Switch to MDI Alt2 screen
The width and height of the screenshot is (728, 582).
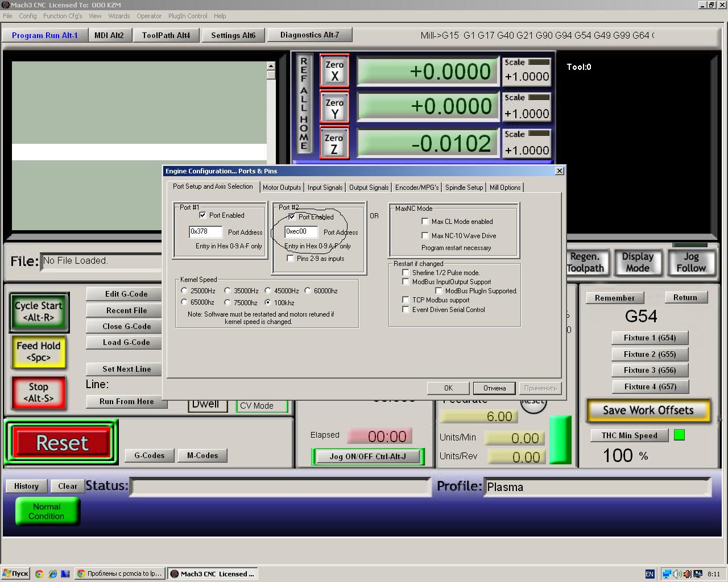coord(109,35)
